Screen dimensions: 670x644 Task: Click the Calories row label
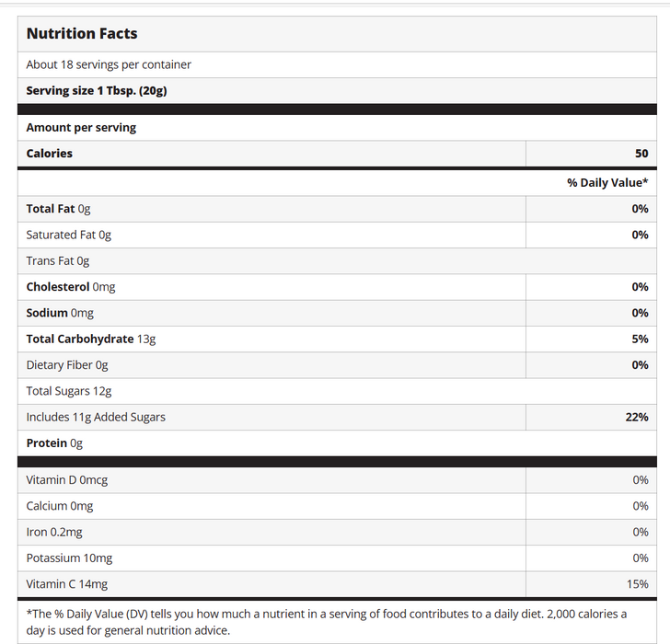[50, 154]
